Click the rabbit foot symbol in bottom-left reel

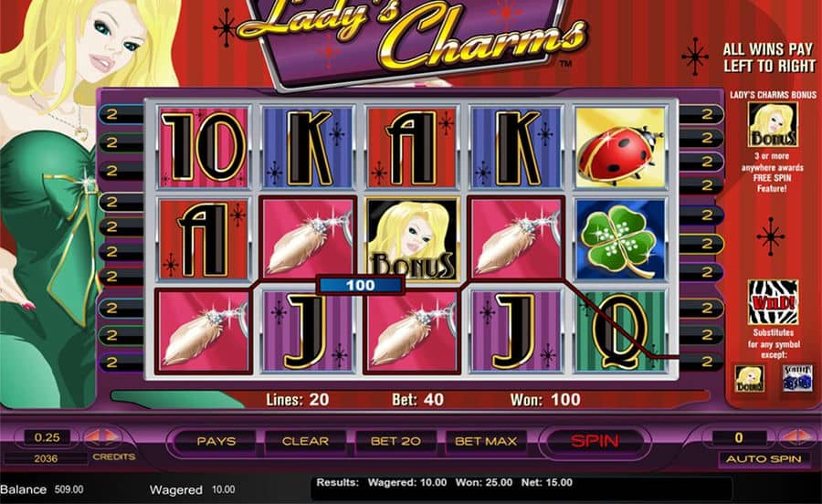click(204, 331)
